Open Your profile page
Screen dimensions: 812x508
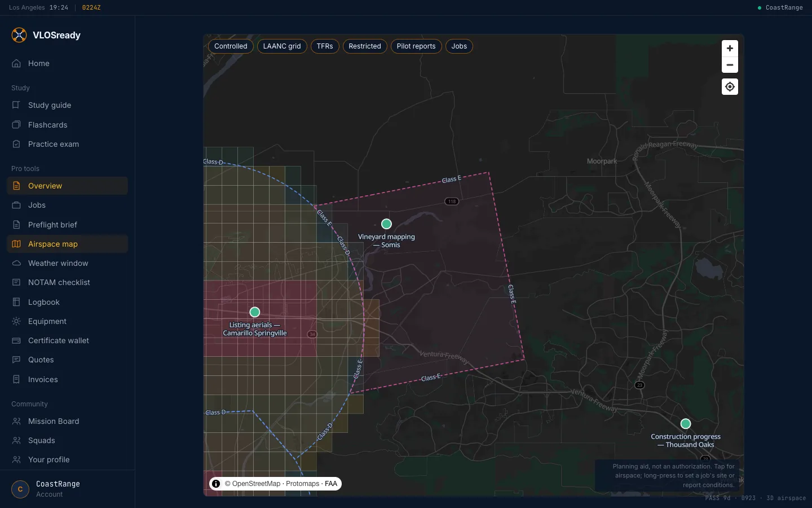(67, 459)
